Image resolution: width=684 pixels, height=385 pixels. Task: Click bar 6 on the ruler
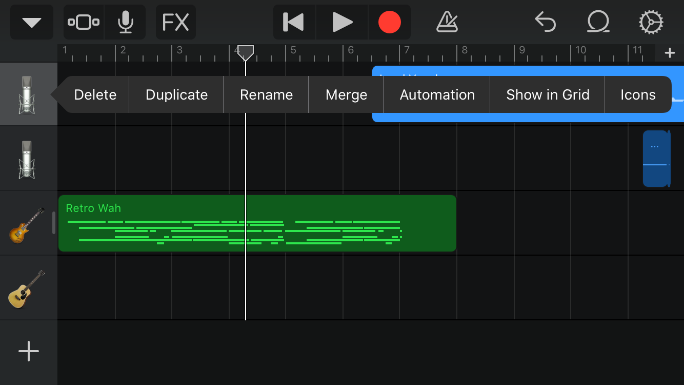coord(350,50)
